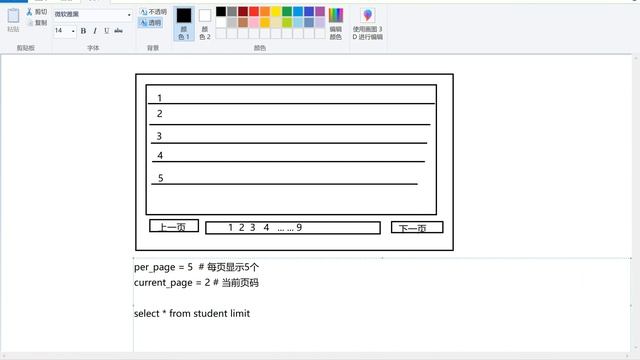Pick the lime green palette swatch
Image resolution: width=640 pixels, height=360 pixels.
click(287, 22)
